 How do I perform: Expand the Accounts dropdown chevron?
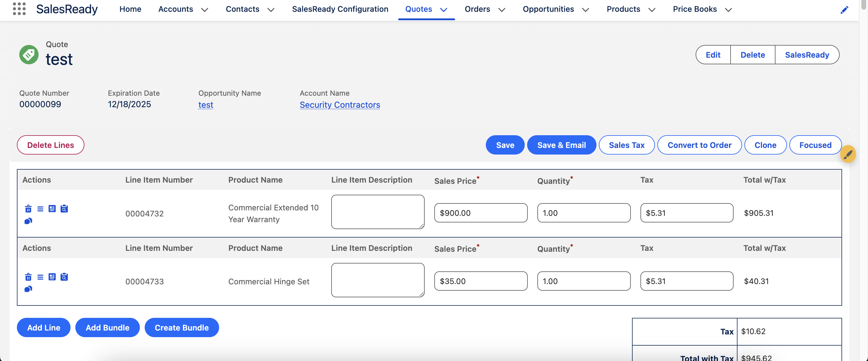[205, 10]
